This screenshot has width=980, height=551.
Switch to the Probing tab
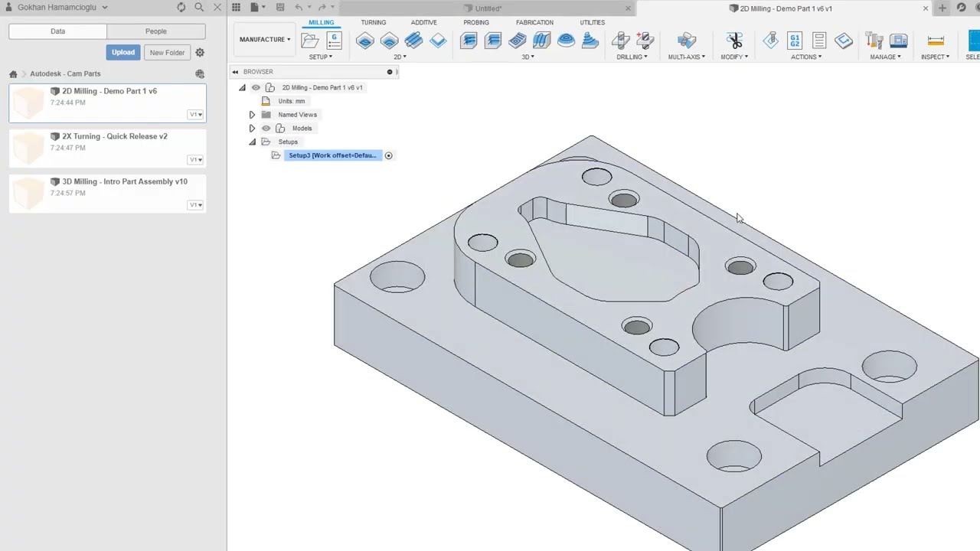pyautogui.click(x=476, y=23)
